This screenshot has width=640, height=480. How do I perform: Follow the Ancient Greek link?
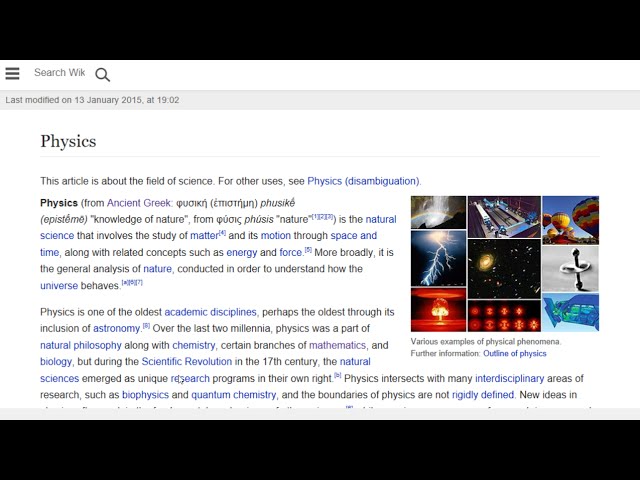click(139, 203)
